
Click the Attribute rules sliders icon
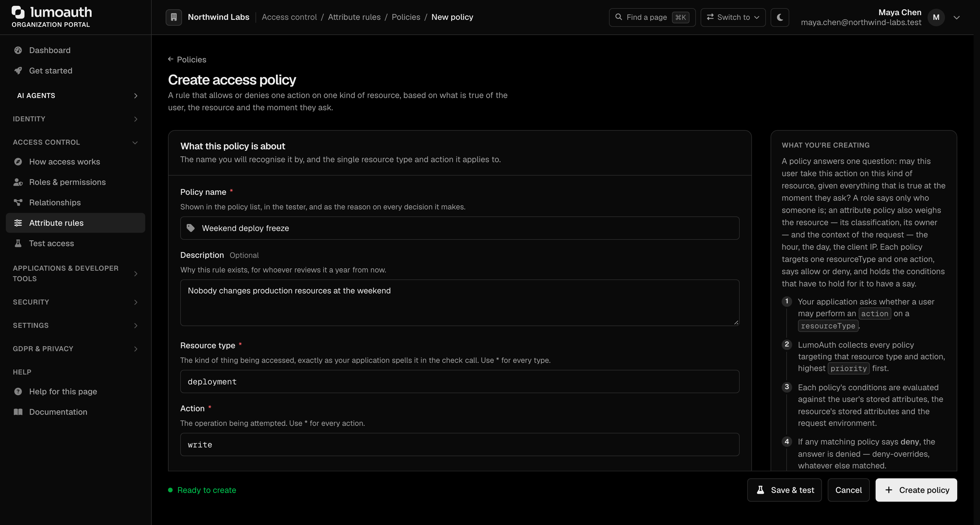point(18,223)
